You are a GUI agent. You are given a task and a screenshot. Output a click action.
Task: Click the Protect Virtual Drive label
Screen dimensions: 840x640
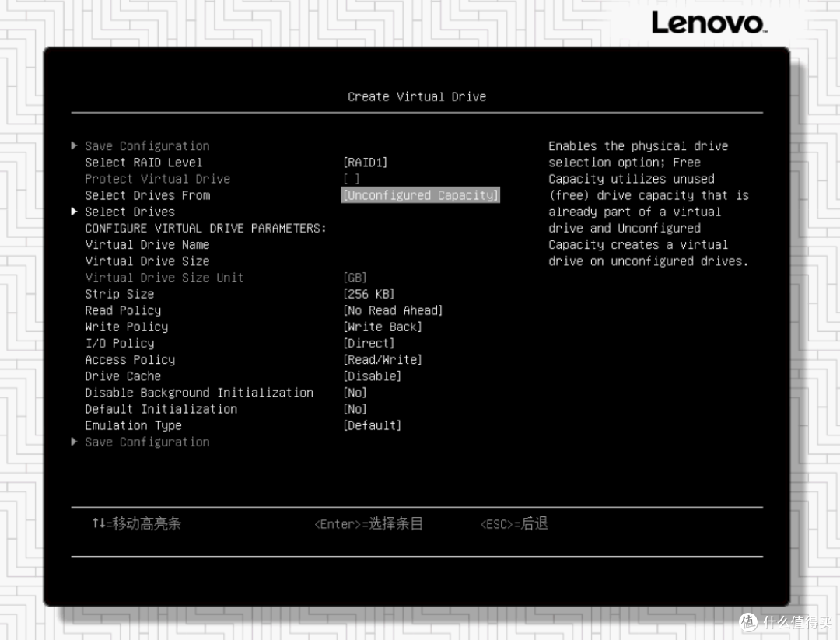click(157, 179)
